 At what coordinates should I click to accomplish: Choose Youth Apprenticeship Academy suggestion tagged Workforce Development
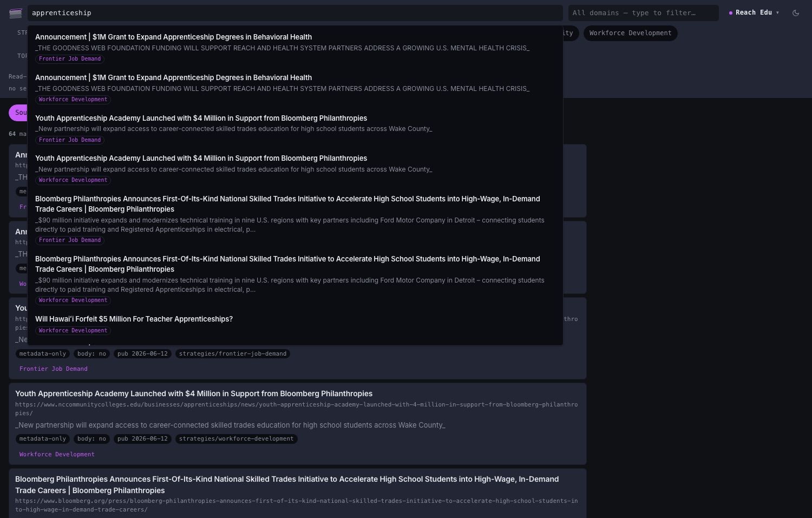[295, 169]
